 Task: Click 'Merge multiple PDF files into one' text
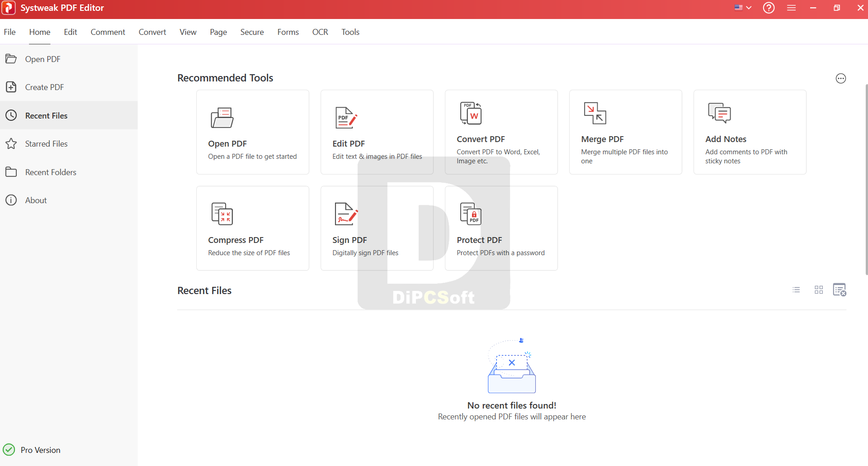624,157
